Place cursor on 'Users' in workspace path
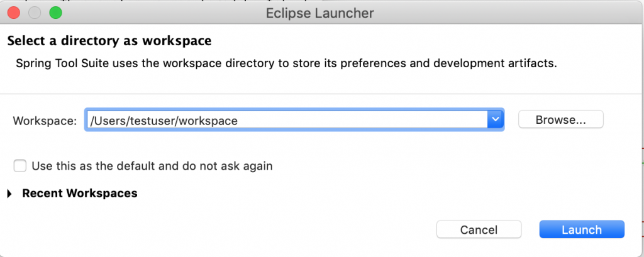This screenshot has height=257, width=644. [109, 121]
